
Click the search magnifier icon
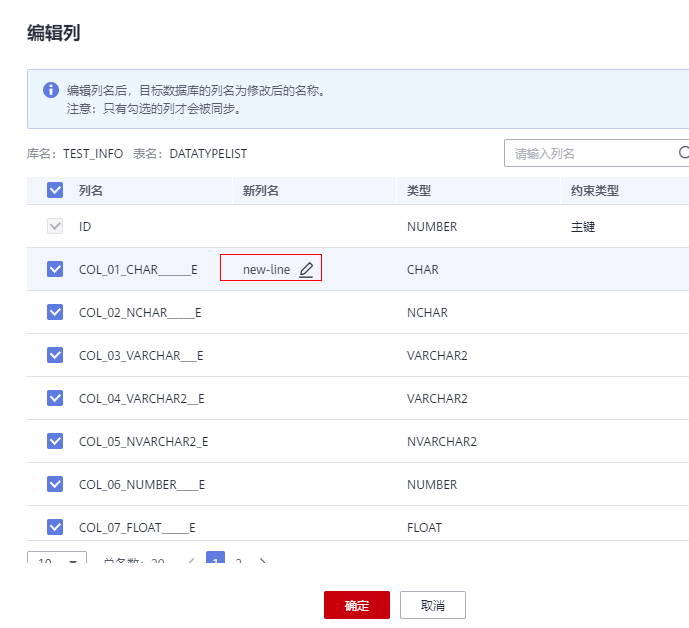[684, 154]
